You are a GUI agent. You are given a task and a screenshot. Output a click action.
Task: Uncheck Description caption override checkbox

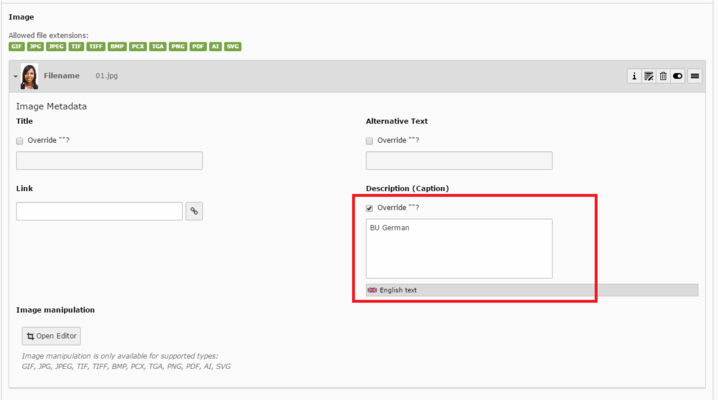coord(370,208)
